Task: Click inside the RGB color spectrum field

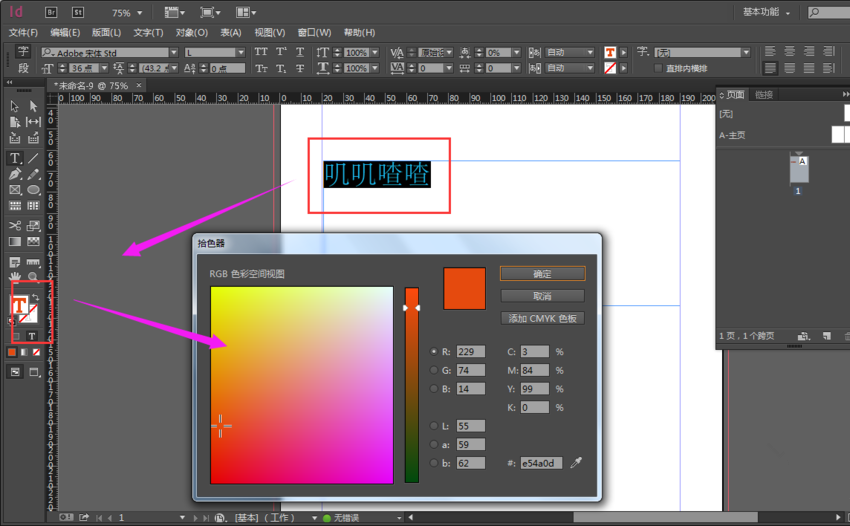Action: pyautogui.click(x=301, y=384)
